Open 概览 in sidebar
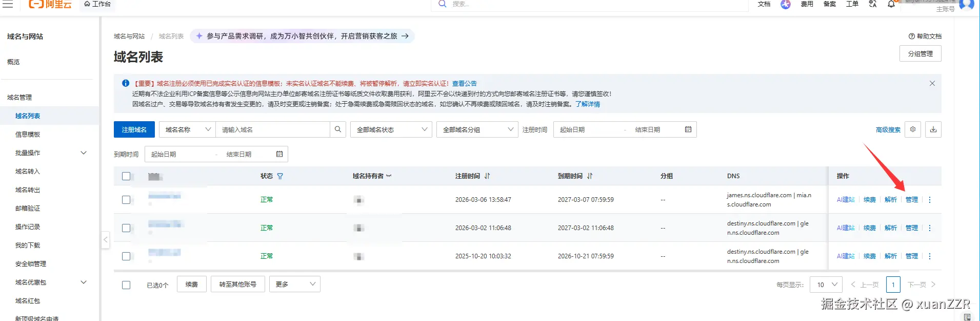 point(13,62)
